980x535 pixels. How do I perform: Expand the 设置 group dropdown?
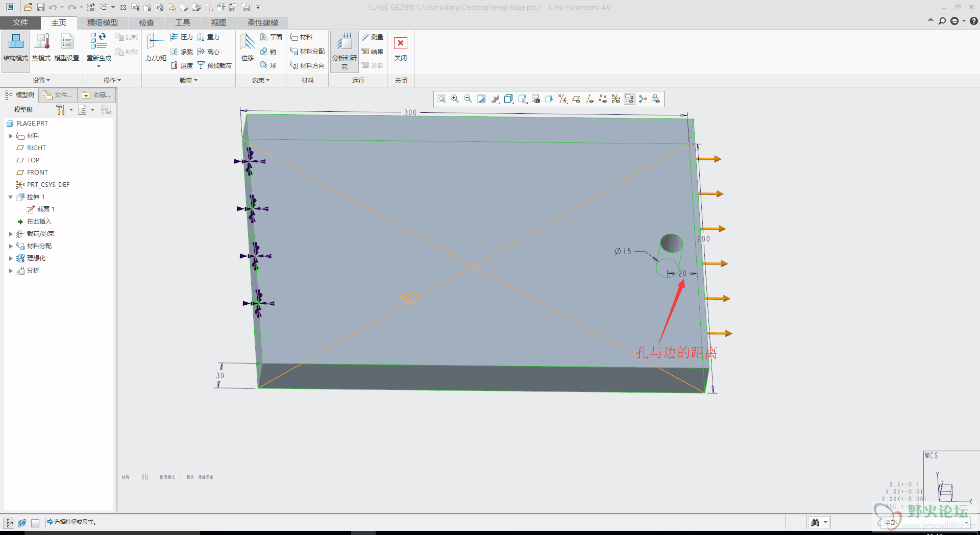pos(41,80)
